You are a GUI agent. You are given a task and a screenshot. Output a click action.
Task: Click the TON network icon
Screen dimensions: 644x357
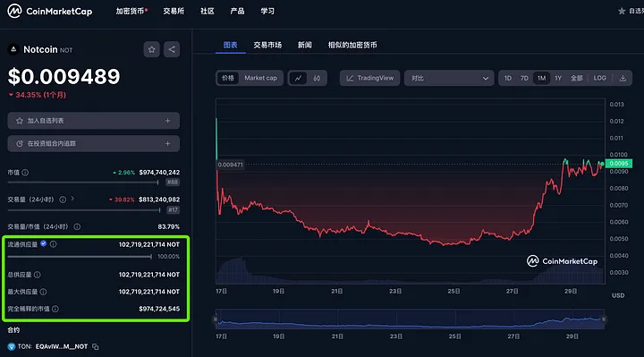pyautogui.click(x=12, y=347)
